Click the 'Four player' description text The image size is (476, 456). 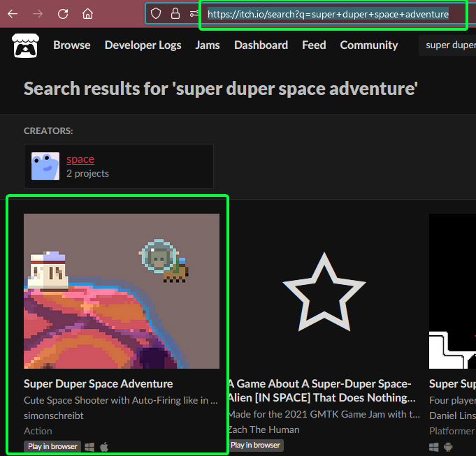click(x=452, y=400)
